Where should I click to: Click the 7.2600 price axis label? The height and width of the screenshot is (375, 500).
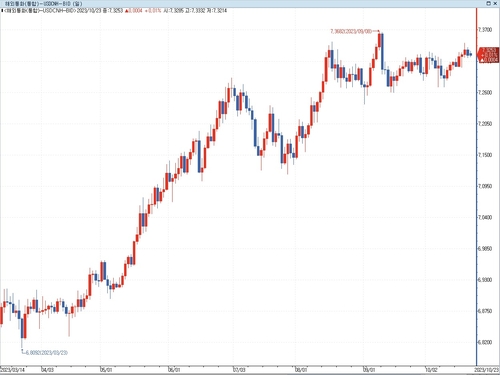tap(485, 92)
